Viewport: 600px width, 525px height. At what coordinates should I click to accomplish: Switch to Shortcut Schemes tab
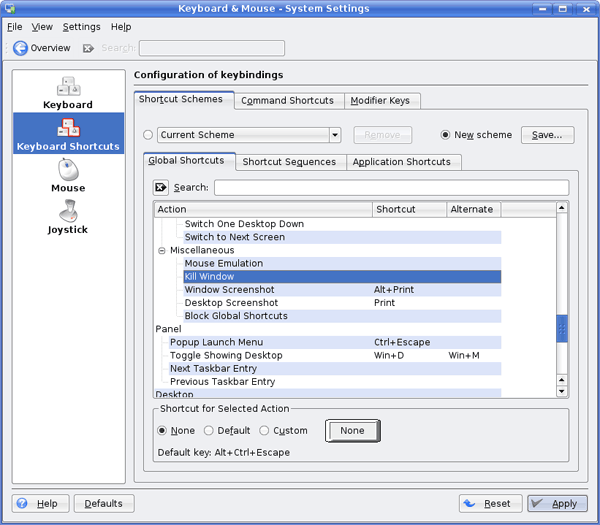point(184,99)
